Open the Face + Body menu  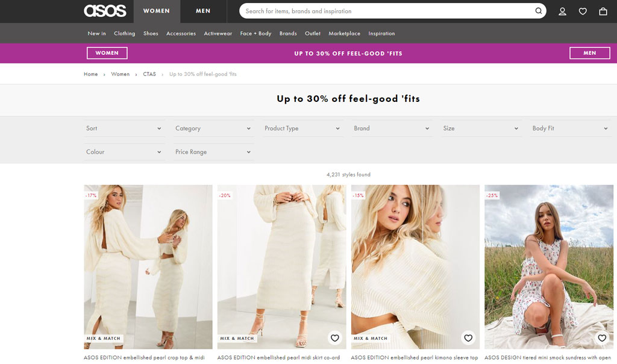[255, 34]
